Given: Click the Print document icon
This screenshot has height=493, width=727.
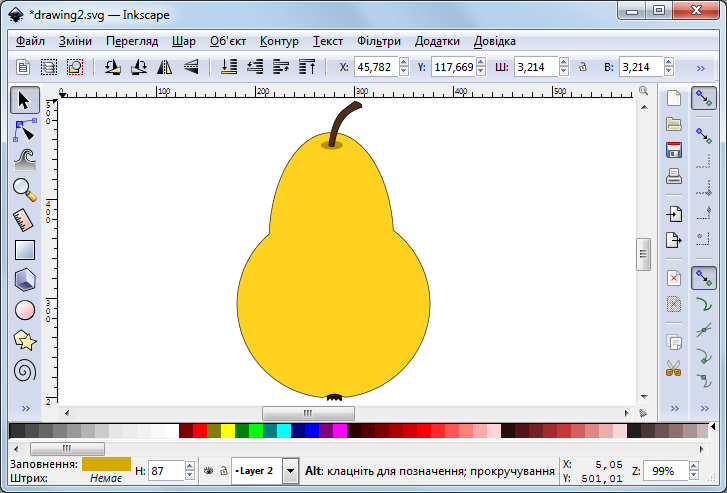Looking at the screenshot, I should click(674, 177).
